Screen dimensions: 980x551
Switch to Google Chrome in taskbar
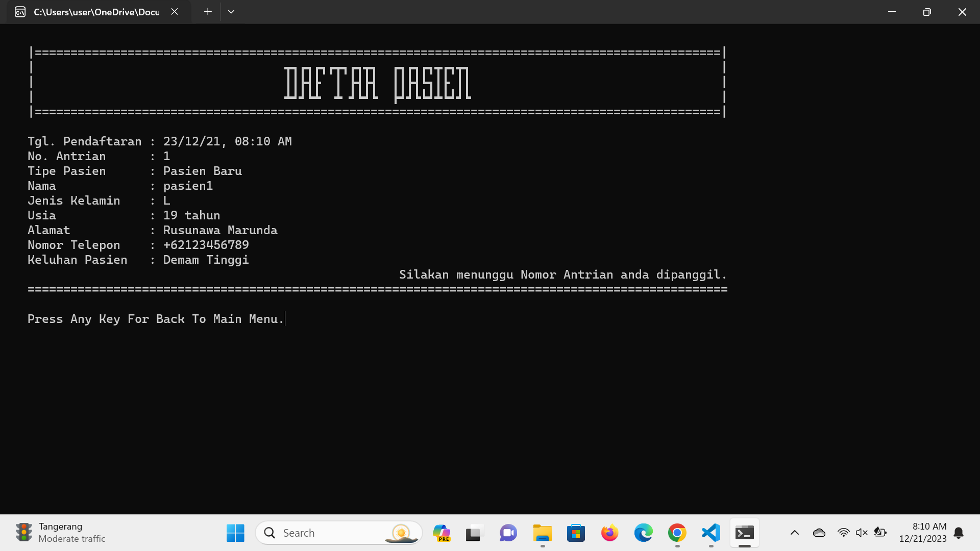pos(677,533)
